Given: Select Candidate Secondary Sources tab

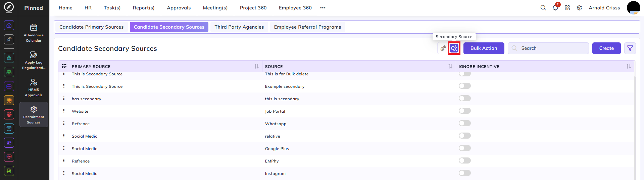Looking at the screenshot, I should pyautogui.click(x=169, y=27).
